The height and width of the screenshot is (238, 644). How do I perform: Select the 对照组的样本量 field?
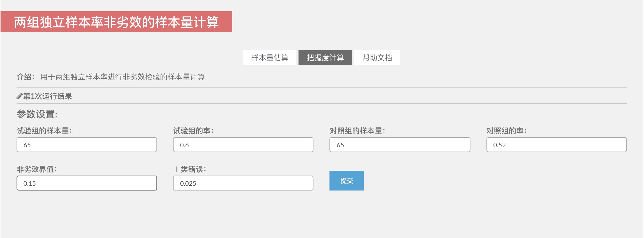tap(400, 145)
